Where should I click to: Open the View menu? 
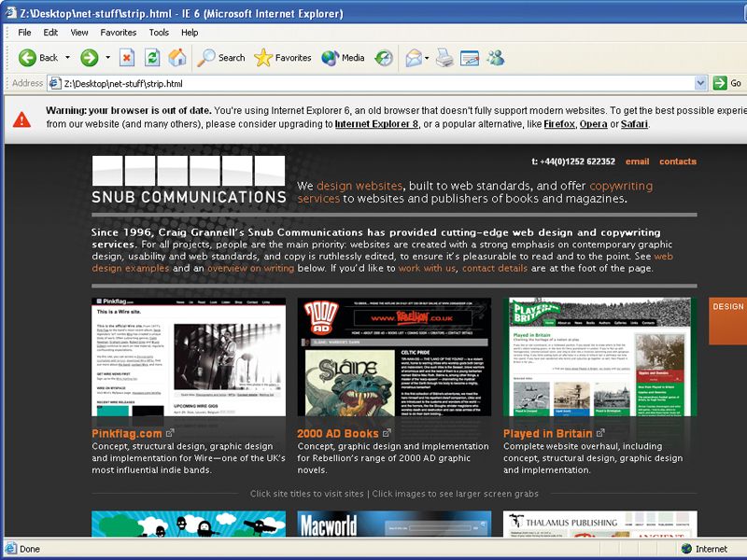(x=79, y=33)
